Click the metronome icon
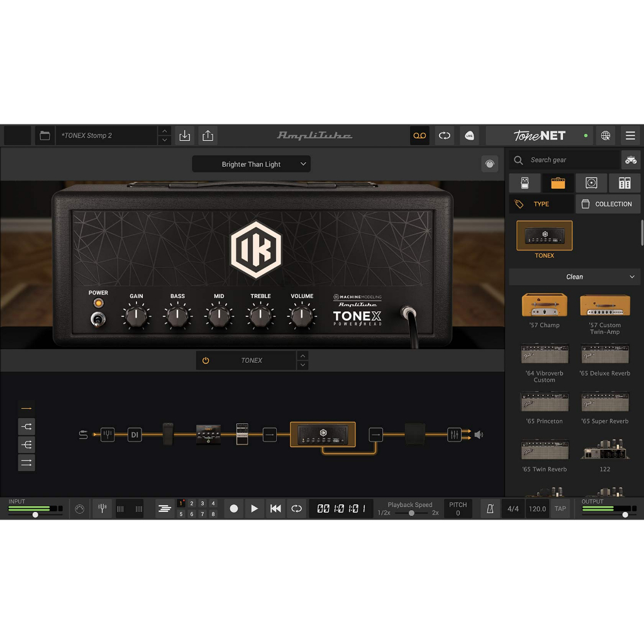 (490, 509)
